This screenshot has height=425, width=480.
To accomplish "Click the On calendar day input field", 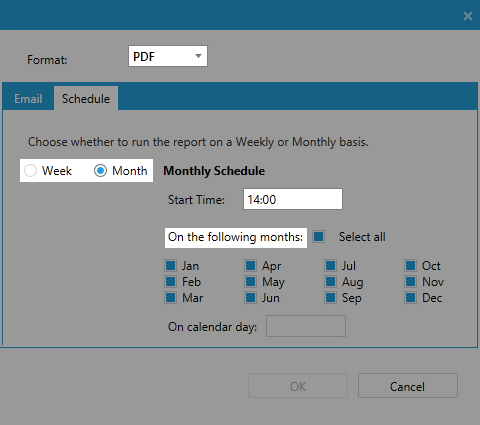I will pyautogui.click(x=306, y=326).
